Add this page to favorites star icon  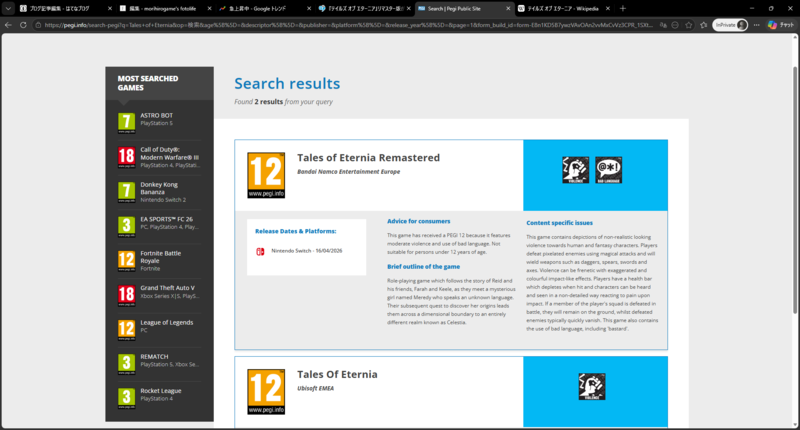[689, 24]
